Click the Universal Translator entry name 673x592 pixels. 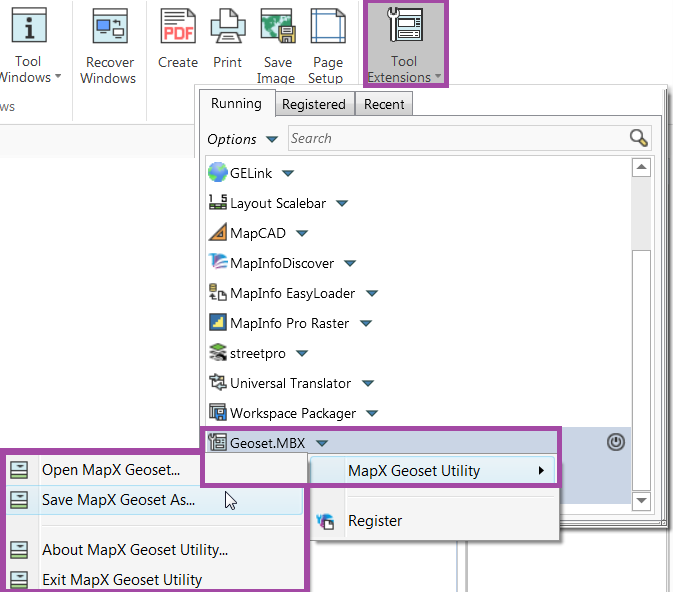tap(291, 383)
